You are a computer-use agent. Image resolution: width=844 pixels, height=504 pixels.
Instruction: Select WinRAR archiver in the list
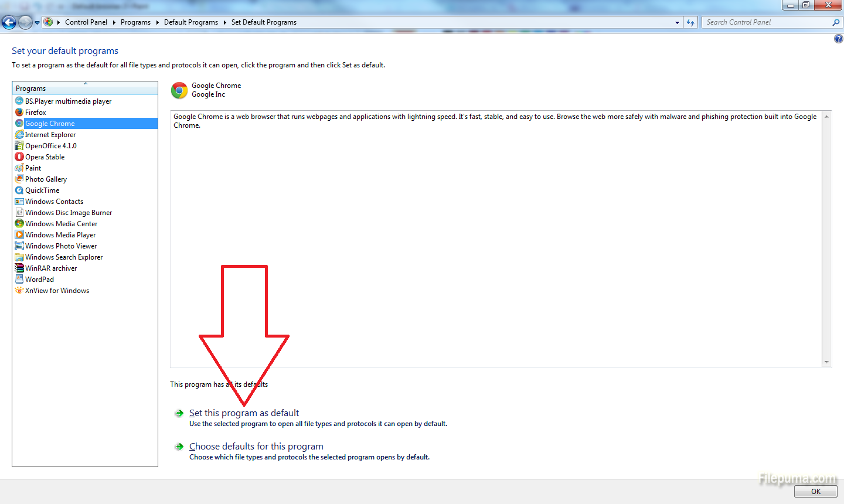coord(85,268)
